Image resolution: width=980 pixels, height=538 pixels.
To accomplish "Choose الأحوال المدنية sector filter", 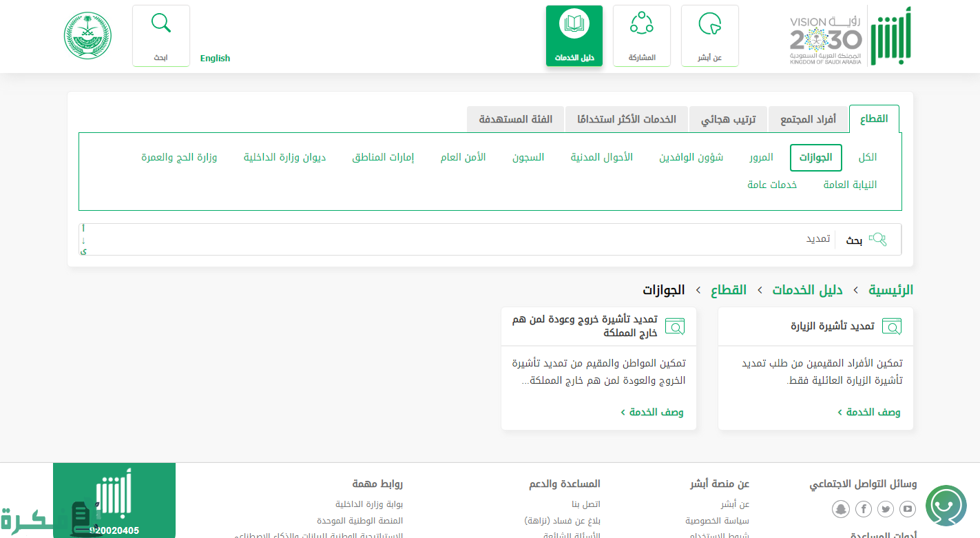I will (601, 157).
